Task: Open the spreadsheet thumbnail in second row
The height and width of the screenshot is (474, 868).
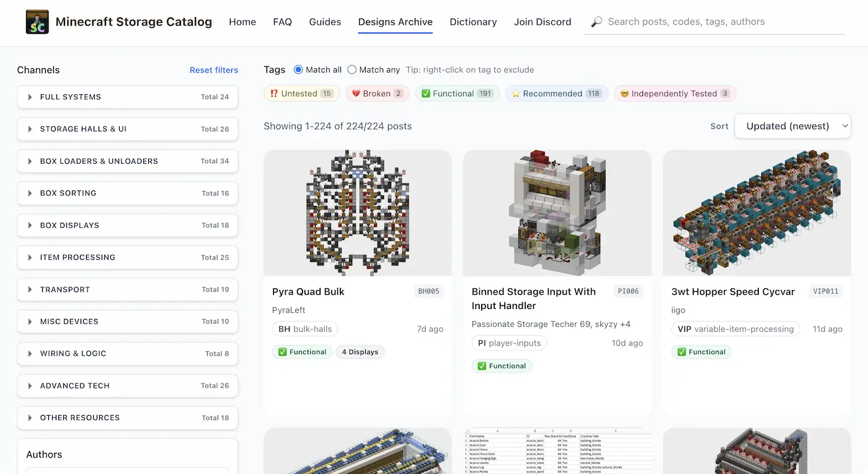Action: [x=557, y=451]
